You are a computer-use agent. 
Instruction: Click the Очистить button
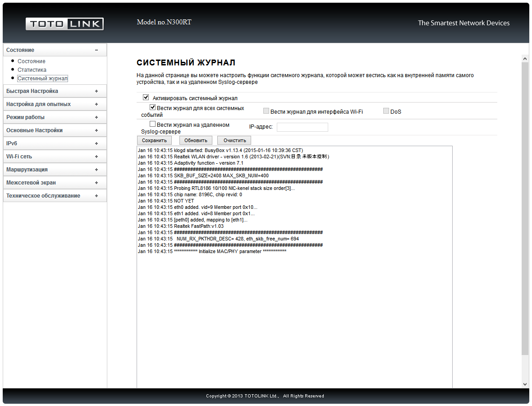(235, 140)
